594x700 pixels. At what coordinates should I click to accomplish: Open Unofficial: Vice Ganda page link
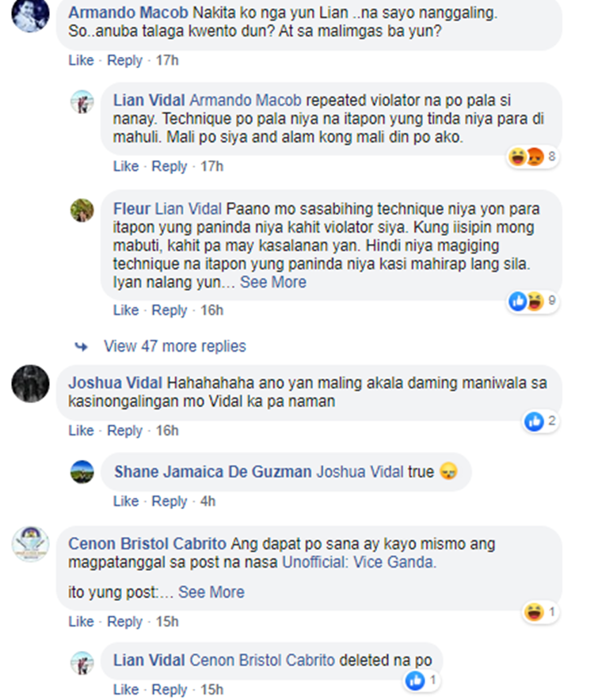coord(359,562)
